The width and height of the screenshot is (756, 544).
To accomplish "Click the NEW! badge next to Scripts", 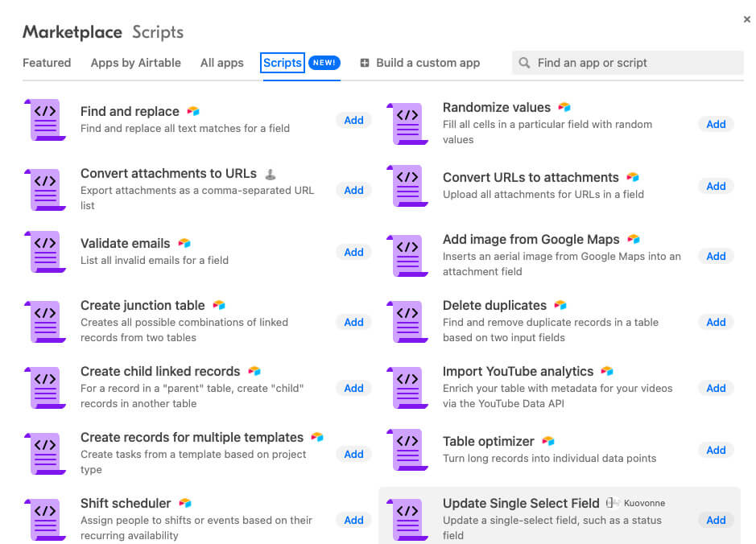I will (x=324, y=62).
